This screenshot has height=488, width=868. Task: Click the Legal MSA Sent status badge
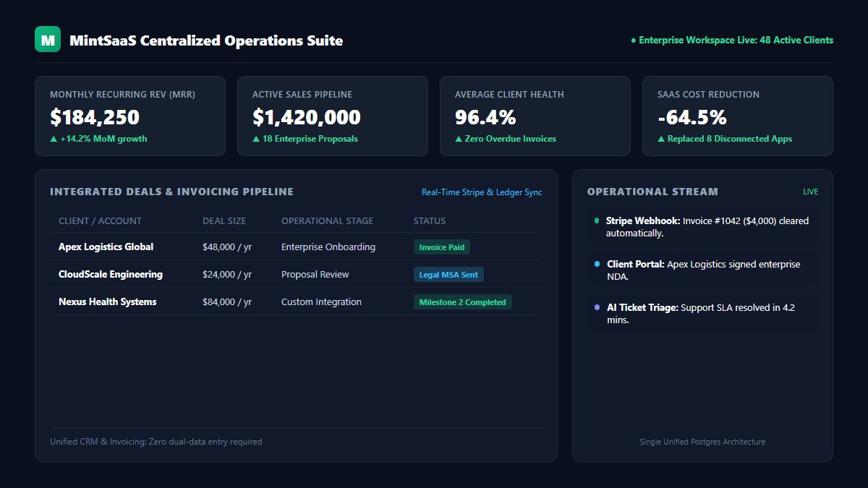pyautogui.click(x=448, y=275)
